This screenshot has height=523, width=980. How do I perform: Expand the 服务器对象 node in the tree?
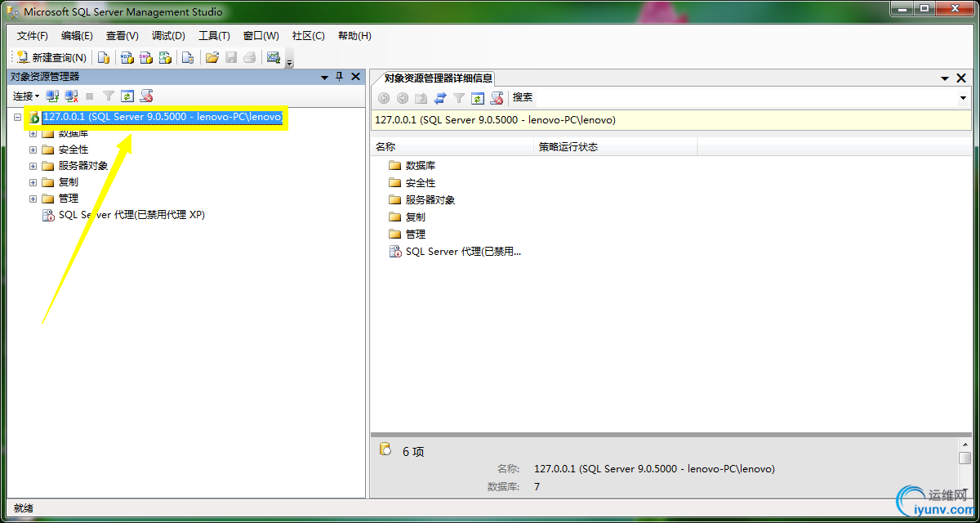click(x=33, y=166)
